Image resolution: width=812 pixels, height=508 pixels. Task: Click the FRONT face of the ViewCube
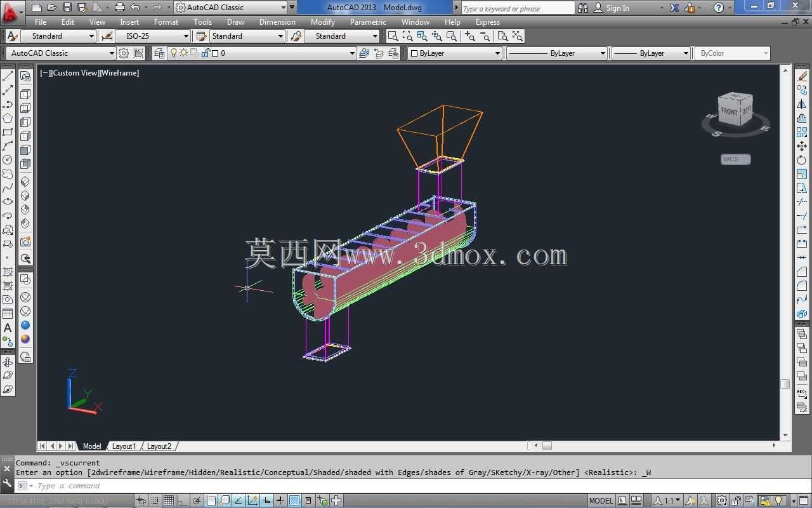pyautogui.click(x=729, y=112)
